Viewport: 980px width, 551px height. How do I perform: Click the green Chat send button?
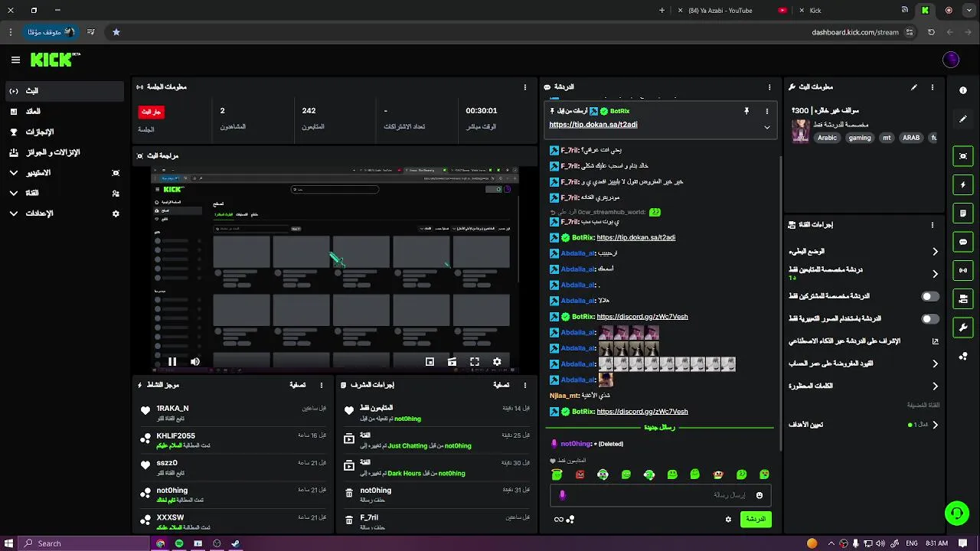[x=756, y=520]
